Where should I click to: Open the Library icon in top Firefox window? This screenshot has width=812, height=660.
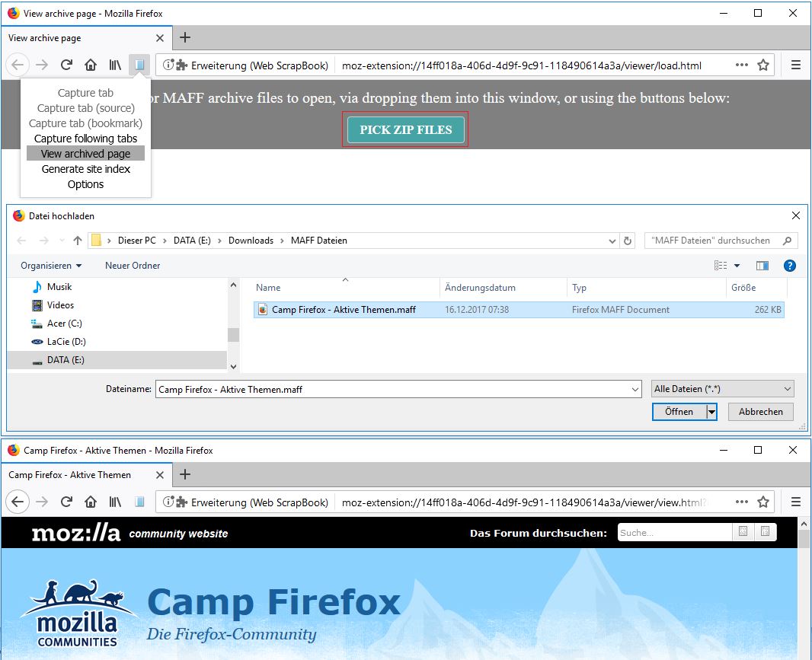[115, 65]
